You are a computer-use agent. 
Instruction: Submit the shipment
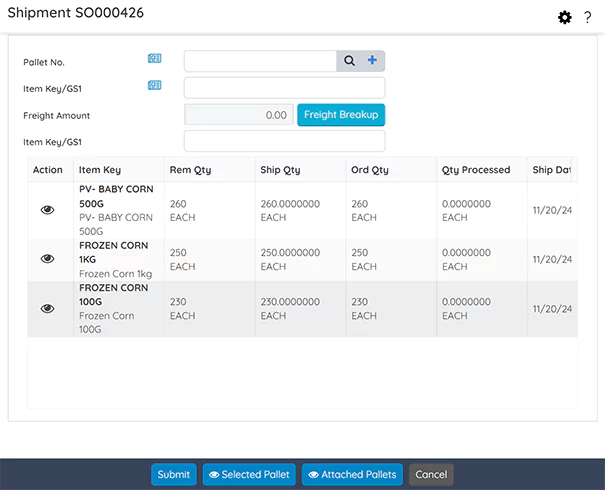point(174,475)
